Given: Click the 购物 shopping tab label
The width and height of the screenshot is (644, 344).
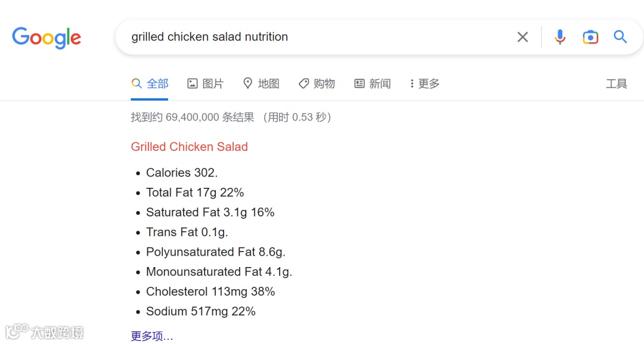Looking at the screenshot, I should click(x=324, y=83).
